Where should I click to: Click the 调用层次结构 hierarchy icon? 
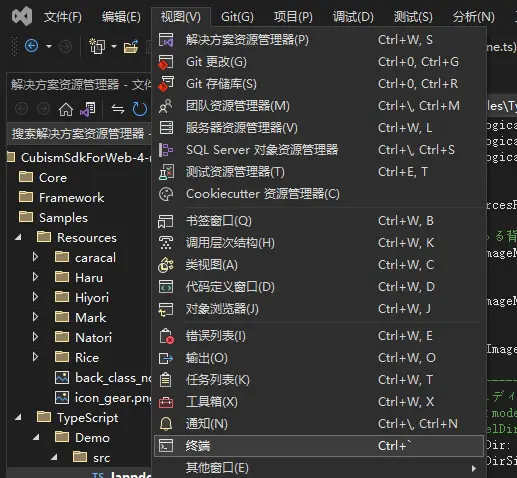(166, 243)
